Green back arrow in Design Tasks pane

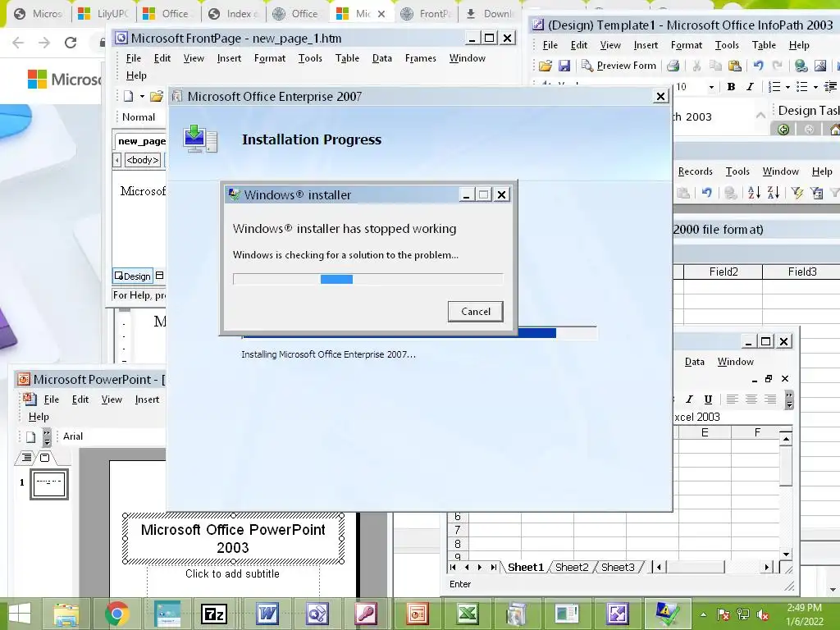tap(783, 129)
